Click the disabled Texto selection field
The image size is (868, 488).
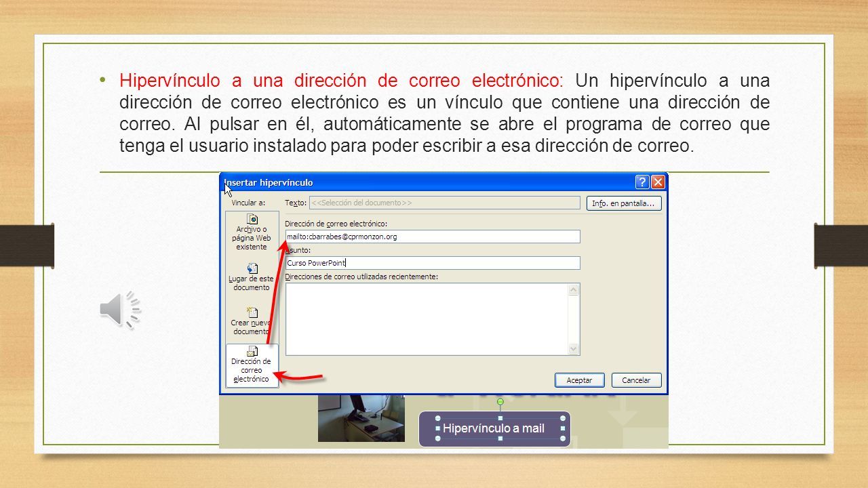(445, 203)
